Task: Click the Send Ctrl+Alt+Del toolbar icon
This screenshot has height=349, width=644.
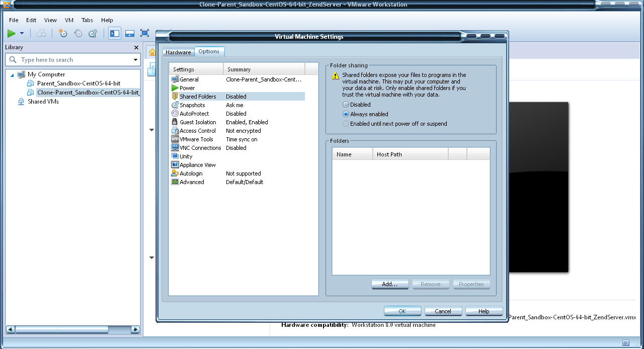Action: coord(41,34)
